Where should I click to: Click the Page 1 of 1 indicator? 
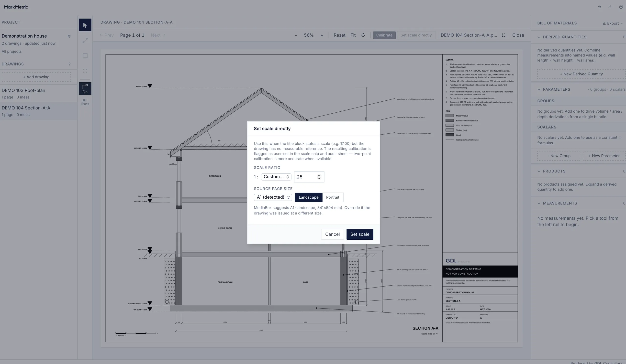click(x=132, y=35)
